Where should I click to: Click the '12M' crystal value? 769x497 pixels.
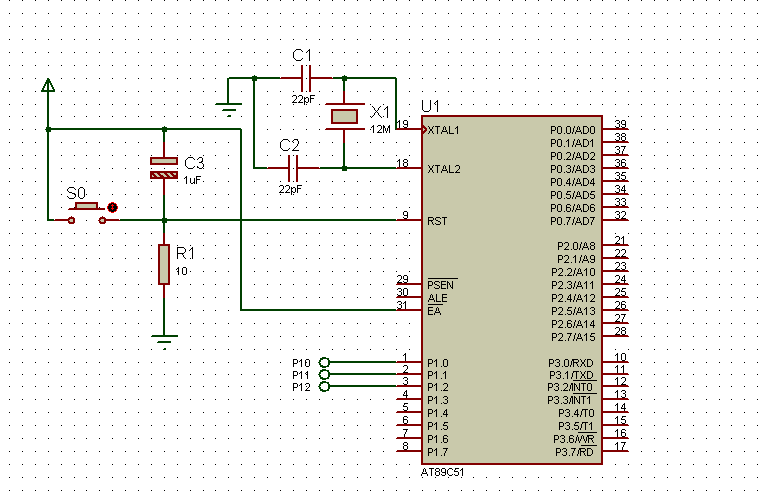(380, 130)
